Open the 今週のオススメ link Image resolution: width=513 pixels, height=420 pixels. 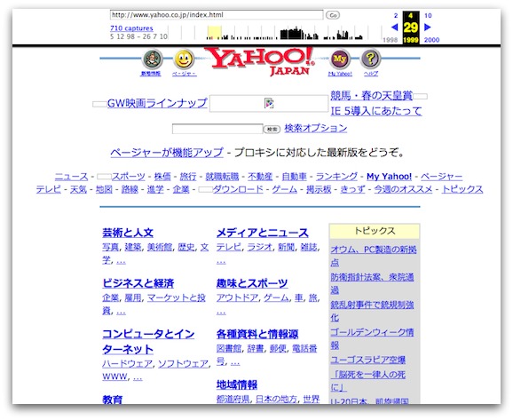tap(403, 189)
